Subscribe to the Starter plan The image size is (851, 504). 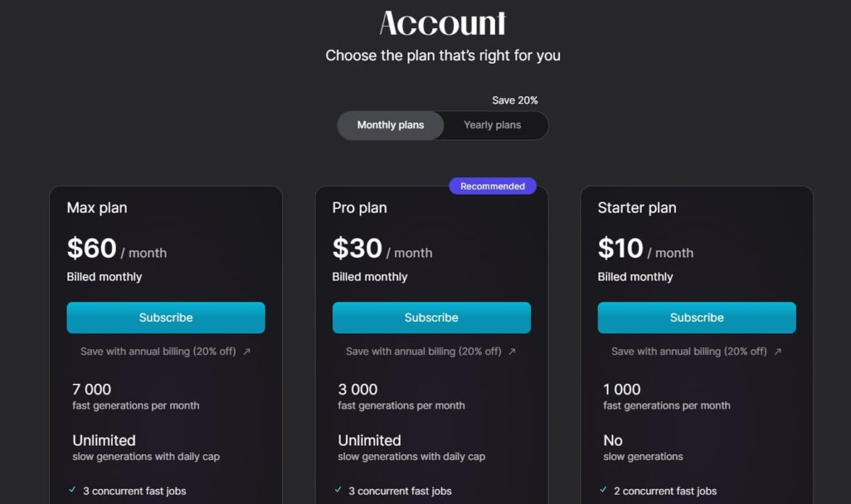(696, 317)
